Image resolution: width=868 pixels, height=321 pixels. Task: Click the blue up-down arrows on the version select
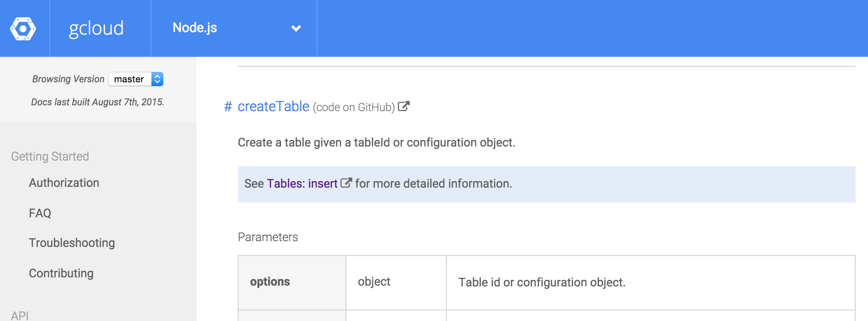pos(157,79)
